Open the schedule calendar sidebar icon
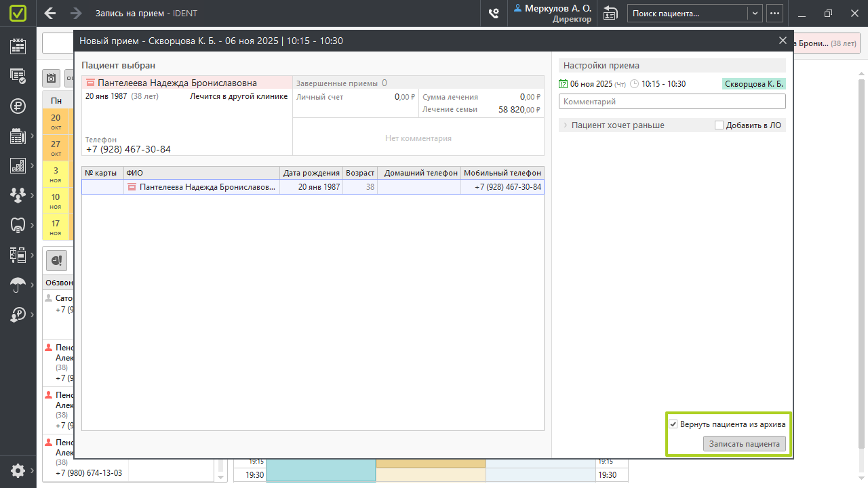The image size is (868, 488). point(18,46)
